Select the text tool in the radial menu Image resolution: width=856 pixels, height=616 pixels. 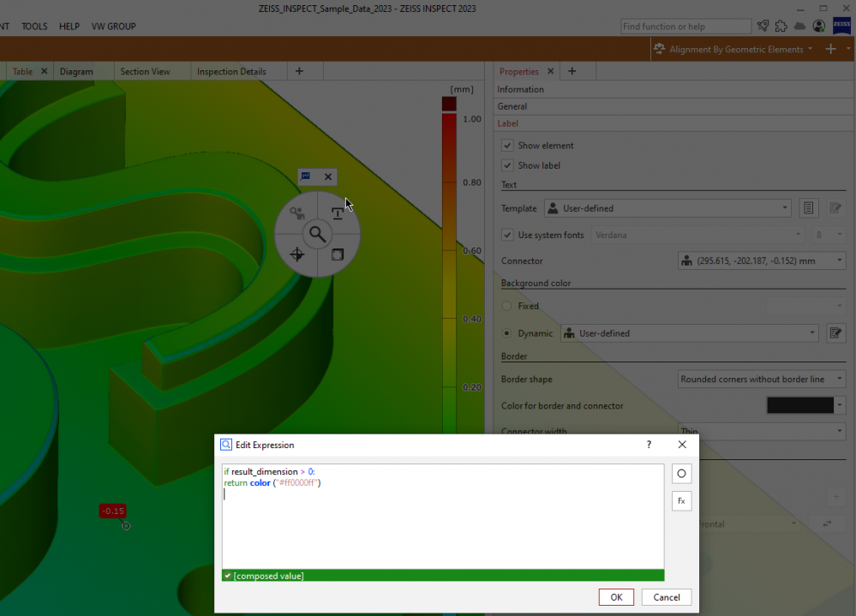pyautogui.click(x=338, y=213)
